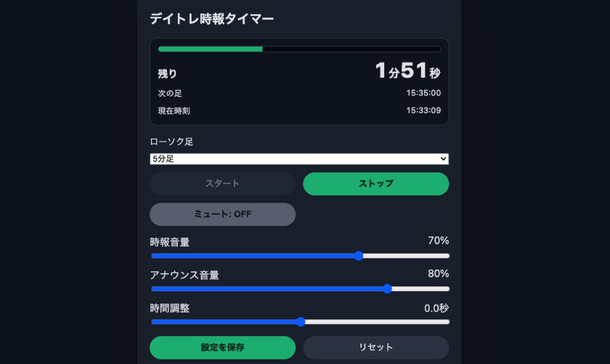Click the アナウンス音量 slider thumb
The width and height of the screenshot is (610, 364).
click(x=388, y=288)
